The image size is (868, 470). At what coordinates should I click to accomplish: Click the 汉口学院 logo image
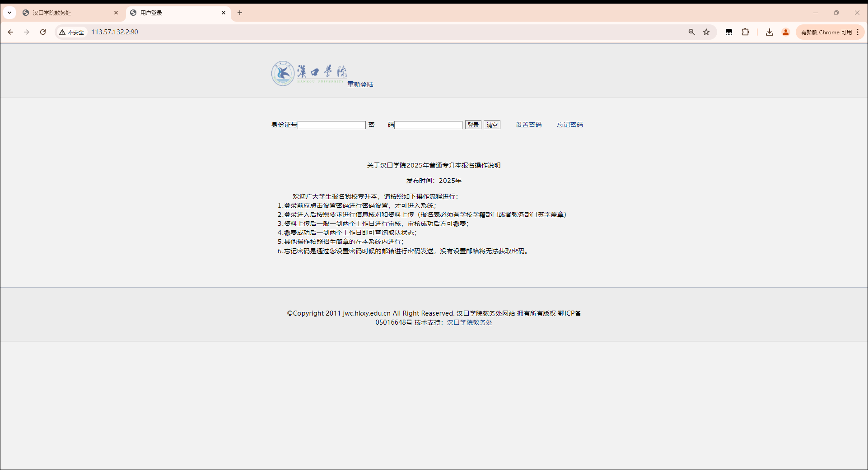(309, 73)
